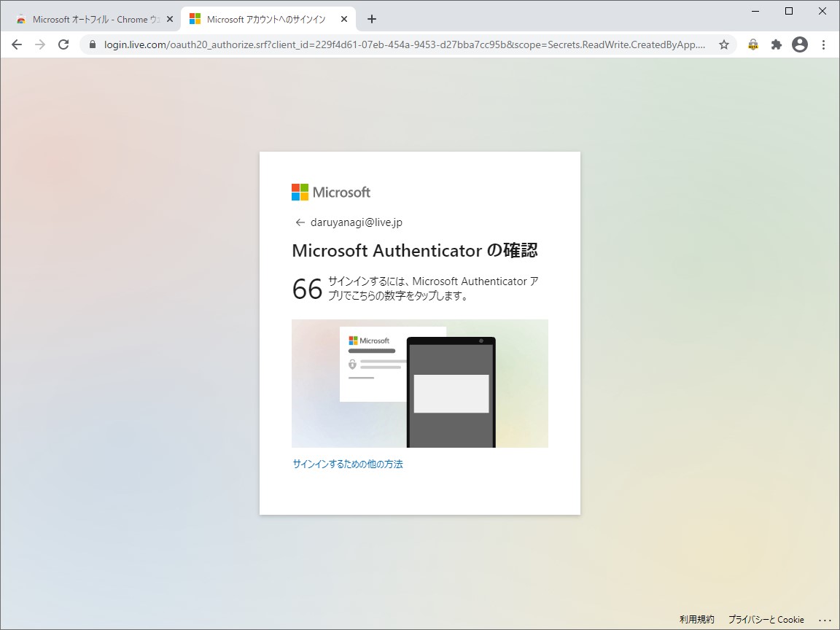Open the 利用規約 link
Screen dimensions: 840x630
[x=697, y=619]
